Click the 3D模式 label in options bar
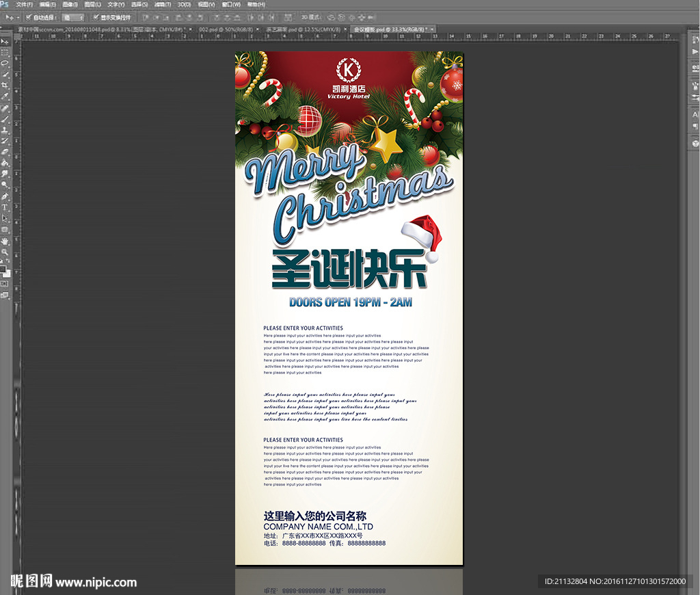The image size is (700, 595). click(310, 17)
